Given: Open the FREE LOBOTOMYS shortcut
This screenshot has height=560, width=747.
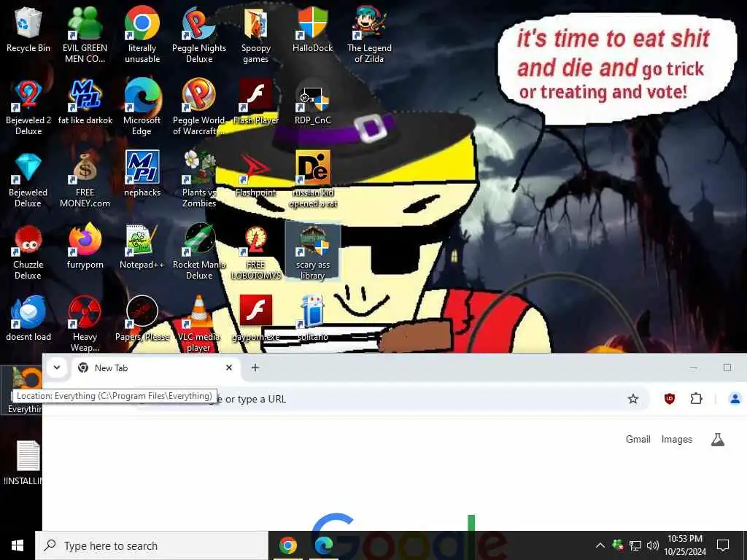Looking at the screenshot, I should (256, 251).
